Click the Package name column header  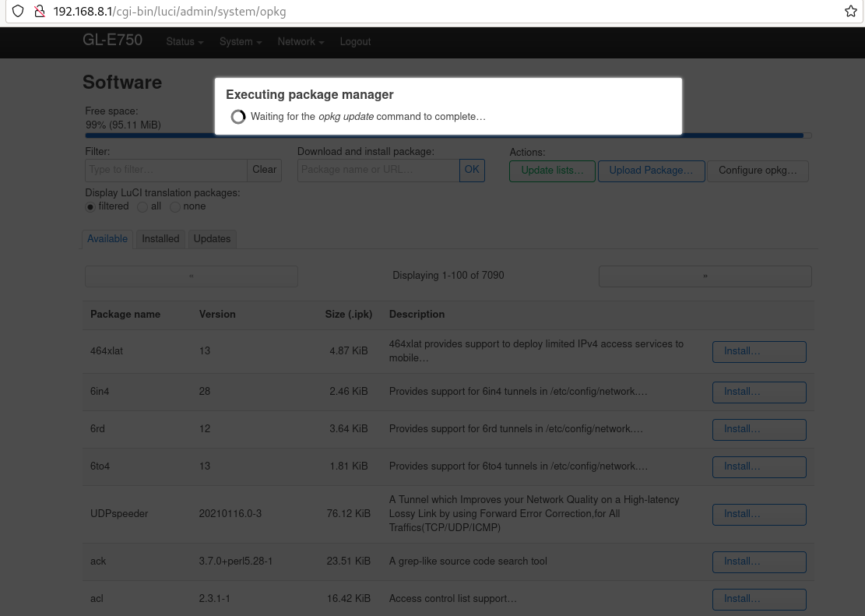125,315
